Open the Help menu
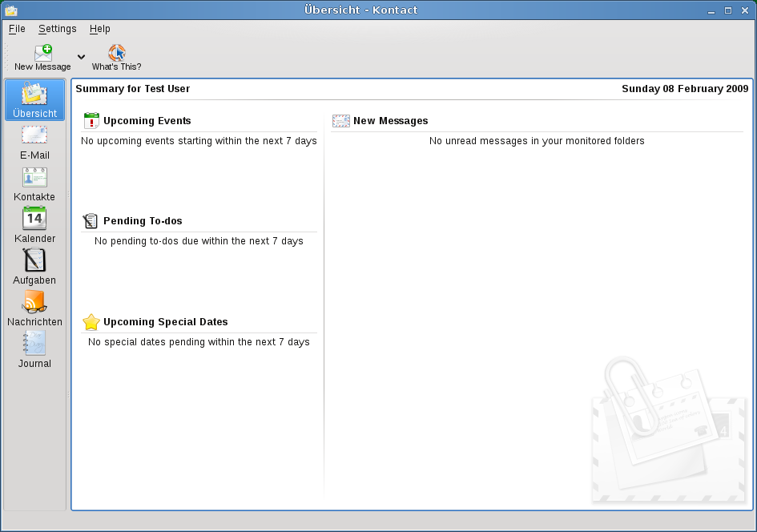 coord(100,29)
